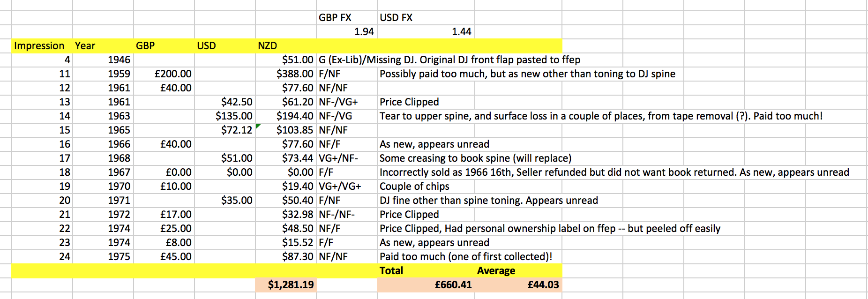Click the VG+/NF- condition cell
868x299 pixels.
(347, 158)
